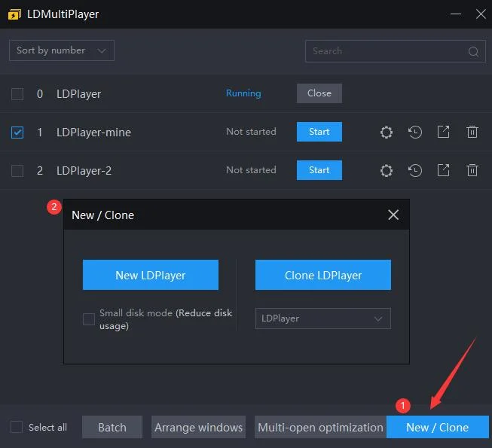Click the Clone LDPlayer button
The height and width of the screenshot is (448, 492).
pyautogui.click(x=323, y=275)
